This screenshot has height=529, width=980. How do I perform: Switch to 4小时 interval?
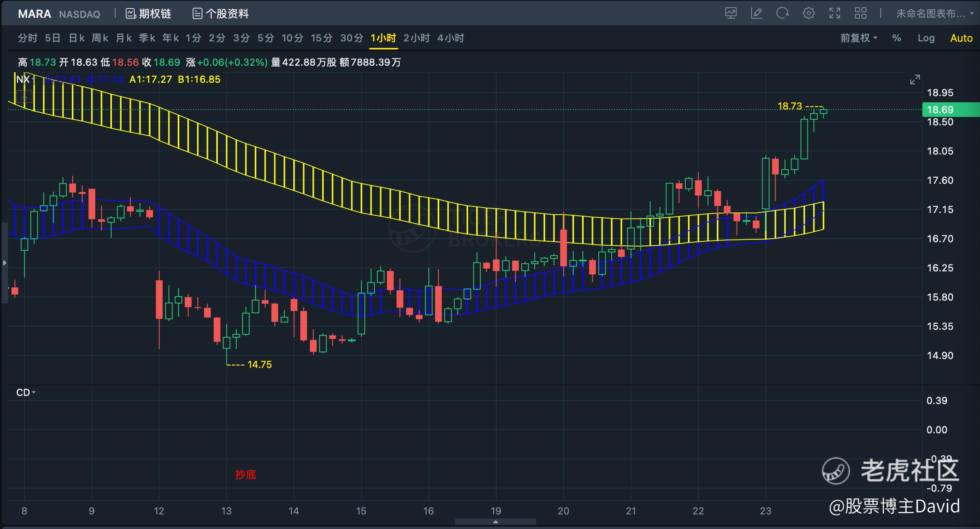pos(451,38)
